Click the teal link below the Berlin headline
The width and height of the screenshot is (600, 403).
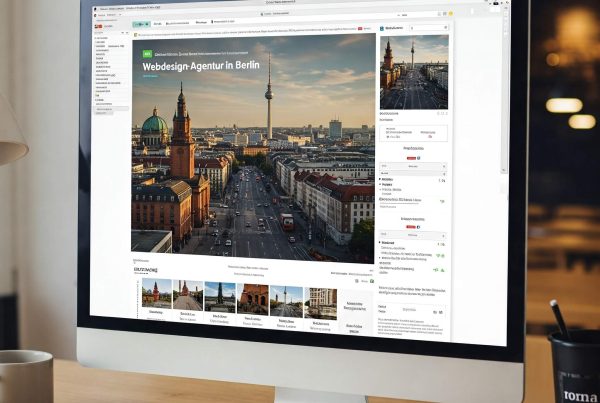[150, 76]
